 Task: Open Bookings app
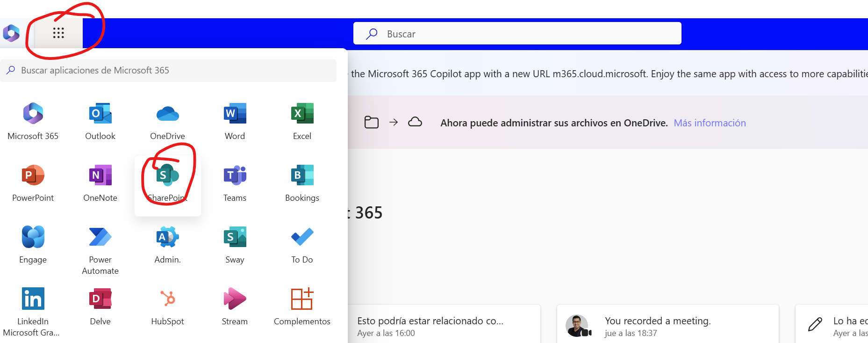302,183
